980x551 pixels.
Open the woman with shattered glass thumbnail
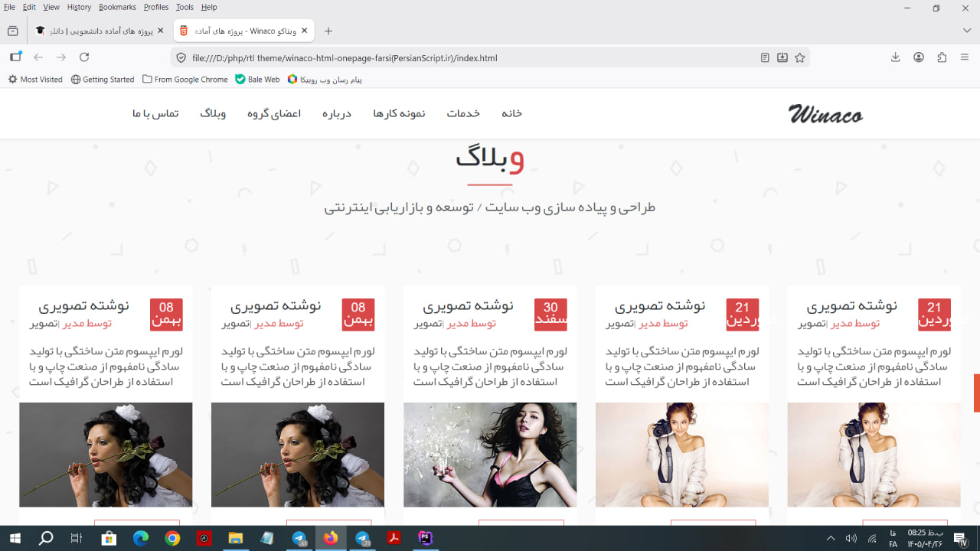(x=490, y=455)
